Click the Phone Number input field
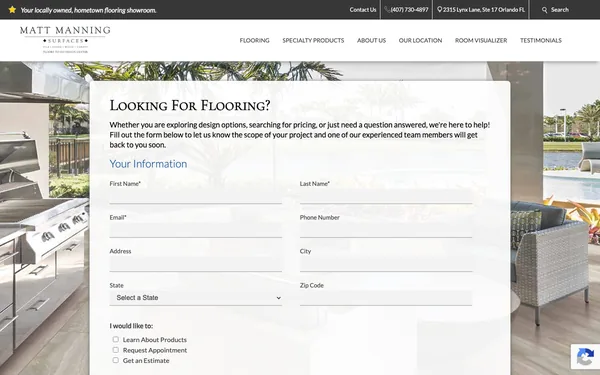 (x=386, y=230)
